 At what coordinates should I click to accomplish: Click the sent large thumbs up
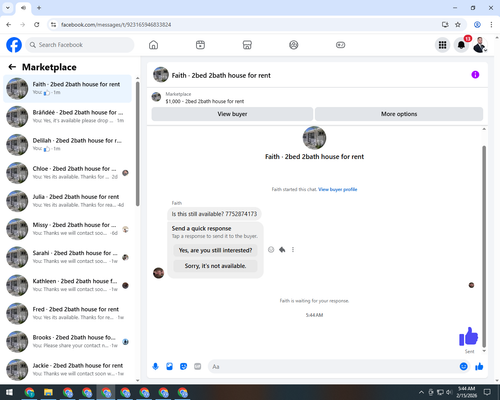(x=469, y=336)
